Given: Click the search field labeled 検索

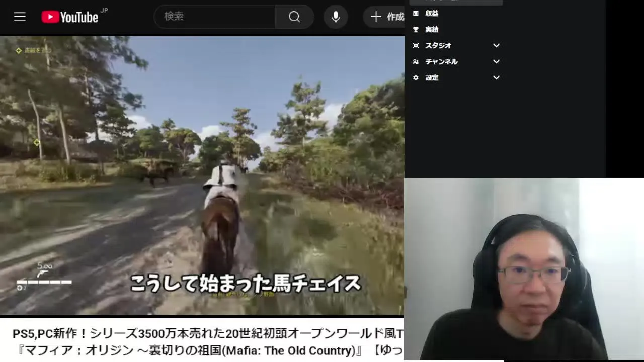Looking at the screenshot, I should pos(215,17).
